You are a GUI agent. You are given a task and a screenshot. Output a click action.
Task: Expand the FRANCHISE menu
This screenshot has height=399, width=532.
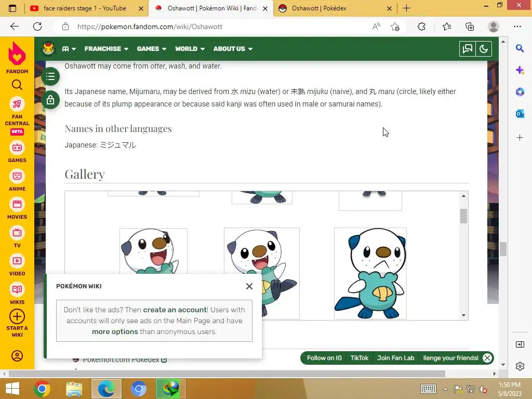(x=106, y=49)
